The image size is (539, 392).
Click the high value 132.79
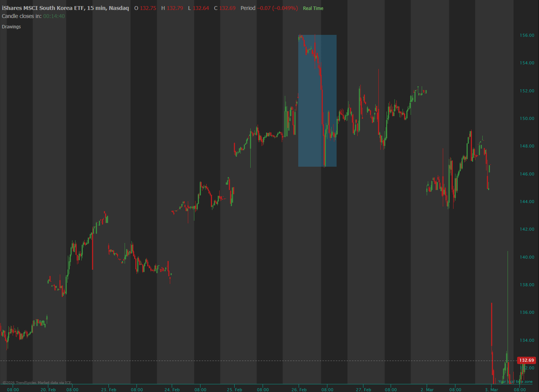coord(175,8)
